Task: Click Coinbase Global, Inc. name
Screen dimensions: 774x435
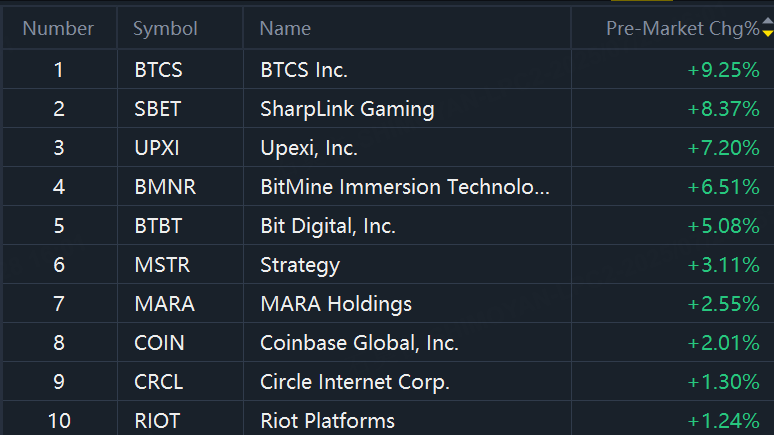Action: pyautogui.click(x=359, y=343)
